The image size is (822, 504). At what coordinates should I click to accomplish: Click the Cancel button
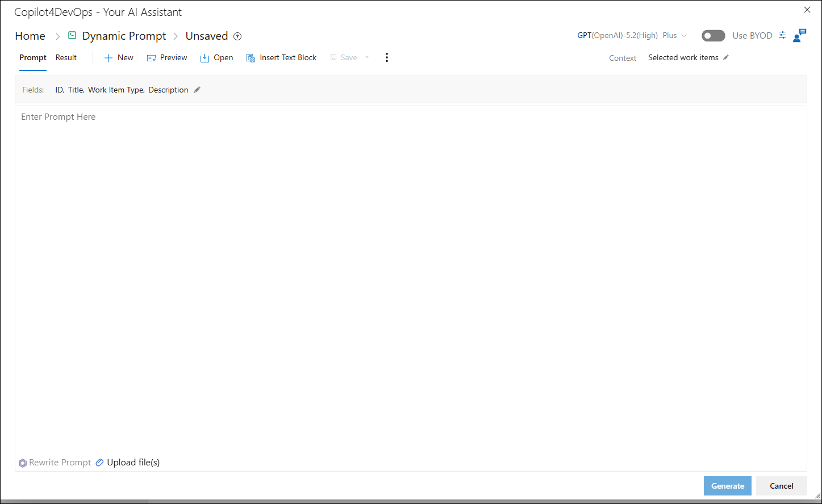click(782, 486)
